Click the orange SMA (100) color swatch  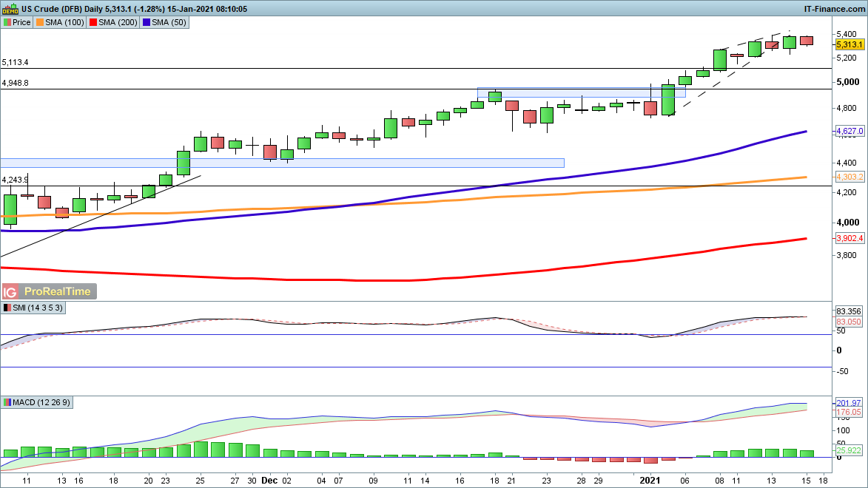pos(40,23)
